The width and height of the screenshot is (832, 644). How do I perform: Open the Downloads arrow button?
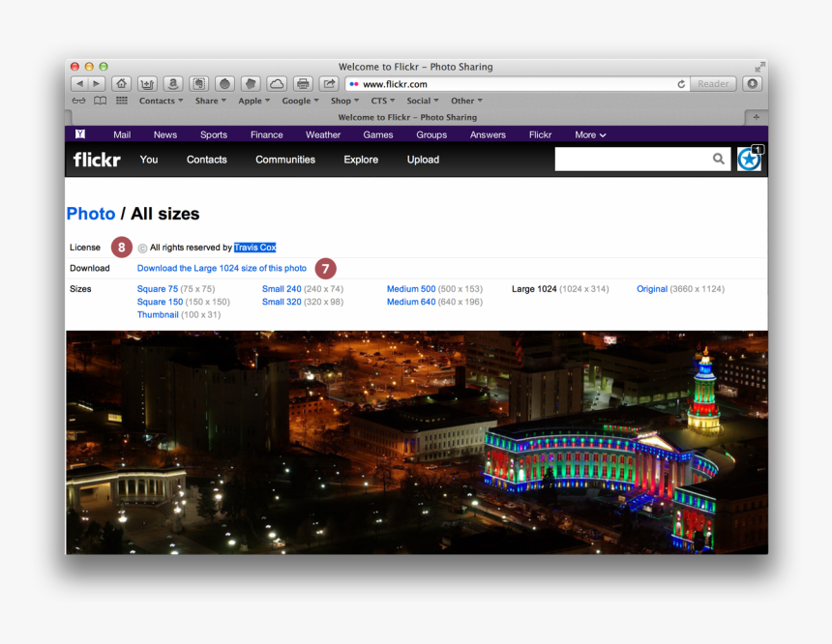tap(752, 84)
